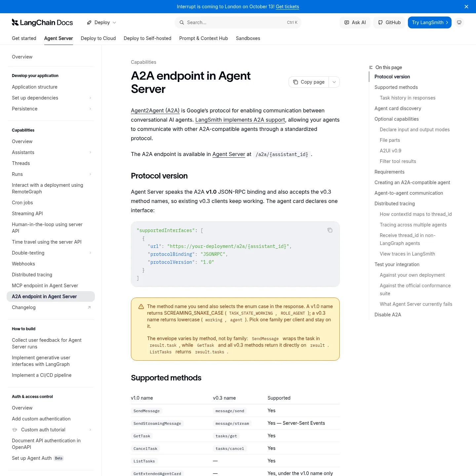The image size is (476, 476).
Task: Jump to Agent card discovery section
Action: click(398, 108)
